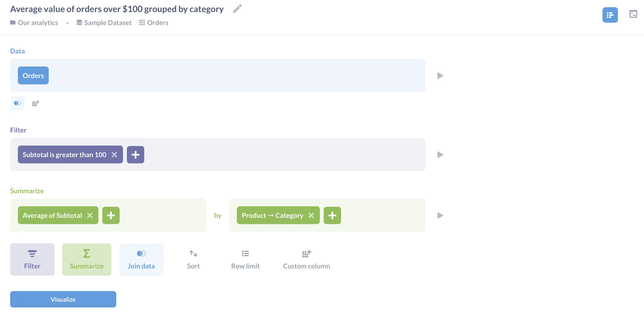Edit the Subtotal is greater than 100 filter
This screenshot has width=644, height=320.
64,155
